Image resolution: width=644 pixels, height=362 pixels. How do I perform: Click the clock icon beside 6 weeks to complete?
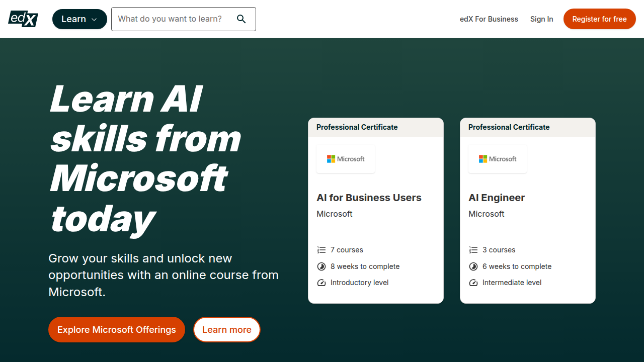click(473, 266)
